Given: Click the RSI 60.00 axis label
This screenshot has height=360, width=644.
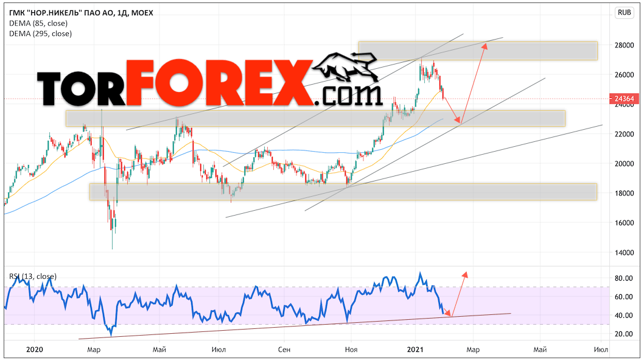Looking at the screenshot, I should (x=623, y=297).
